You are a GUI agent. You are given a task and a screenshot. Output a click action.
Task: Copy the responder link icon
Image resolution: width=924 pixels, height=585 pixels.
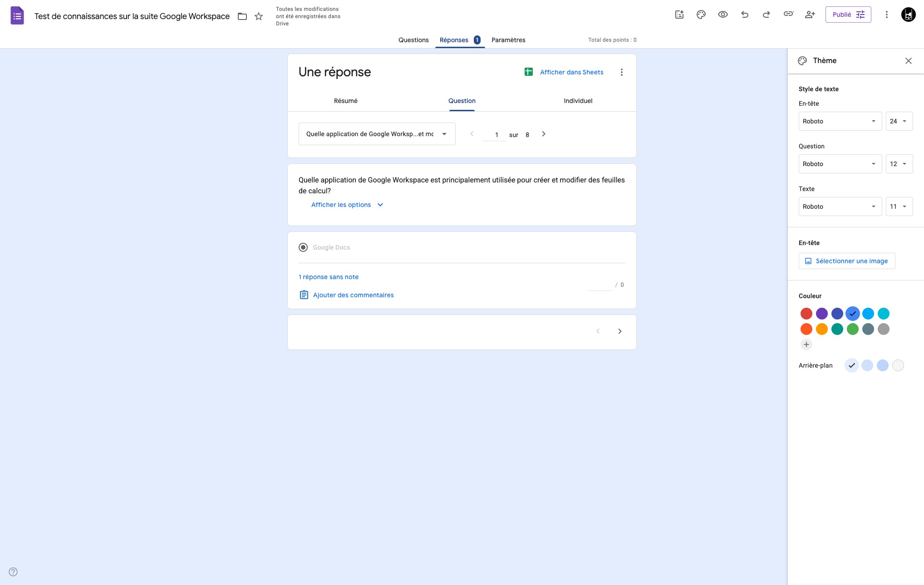pyautogui.click(x=788, y=14)
